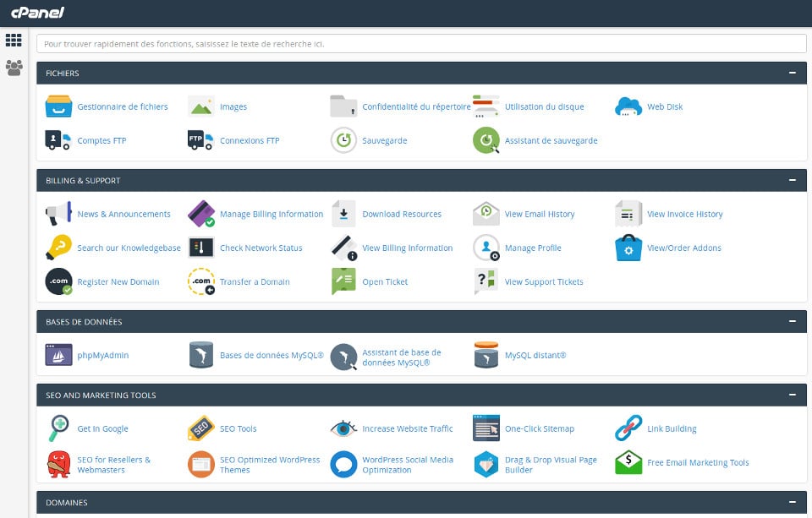812x518 pixels.
Task: Open Assistant de base de données MySQL link
Action: pyautogui.click(x=401, y=357)
